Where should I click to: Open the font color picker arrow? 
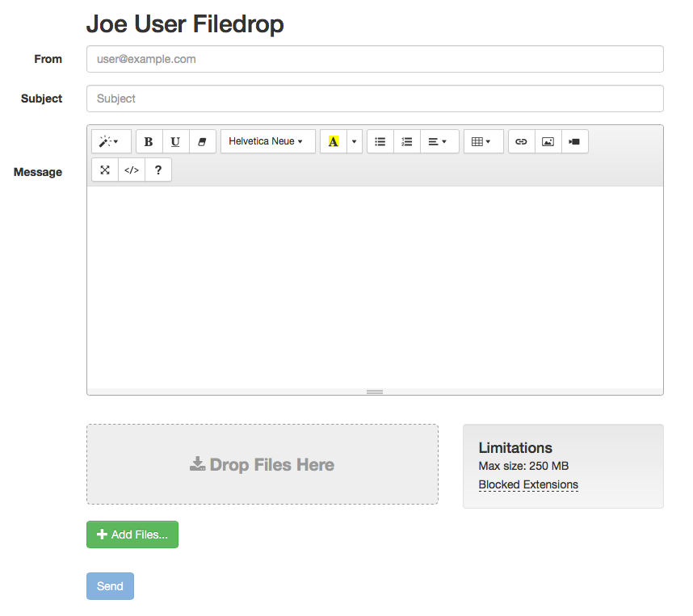point(353,141)
